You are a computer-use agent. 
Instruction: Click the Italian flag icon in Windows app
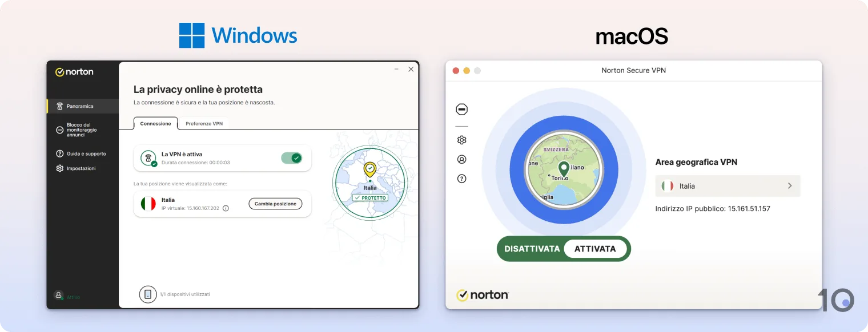(x=148, y=204)
